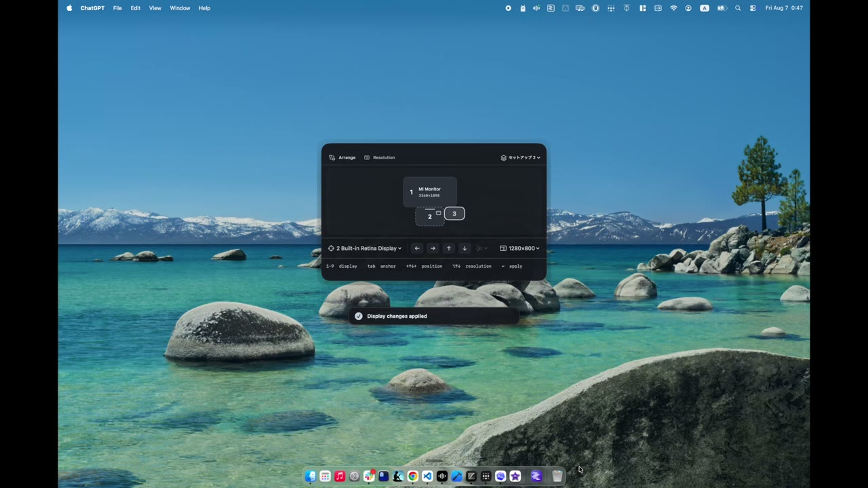Viewport: 868px width, 488px height.
Task: Open System Settings from the Dock
Action: pos(354,476)
